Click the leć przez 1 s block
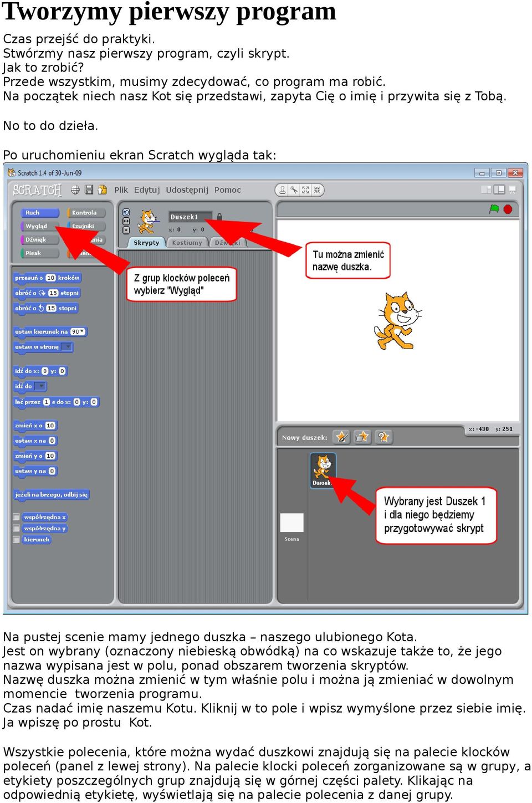The width and height of the screenshot is (532, 803). 56,402
